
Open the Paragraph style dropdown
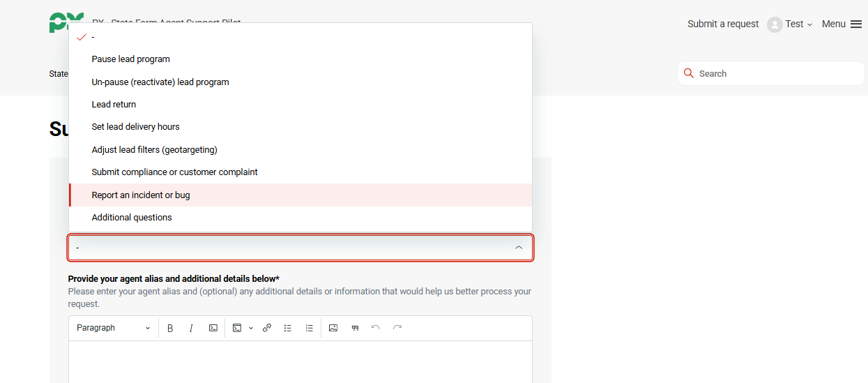tap(114, 328)
